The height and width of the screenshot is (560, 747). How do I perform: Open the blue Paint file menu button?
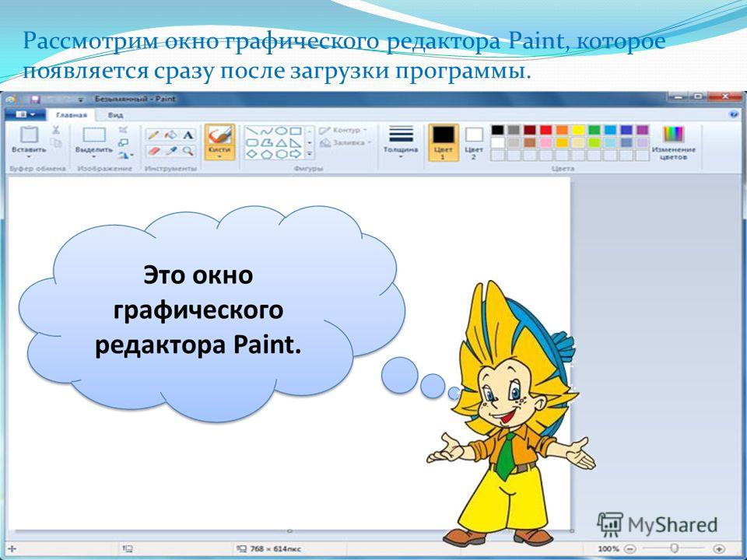tap(25, 115)
